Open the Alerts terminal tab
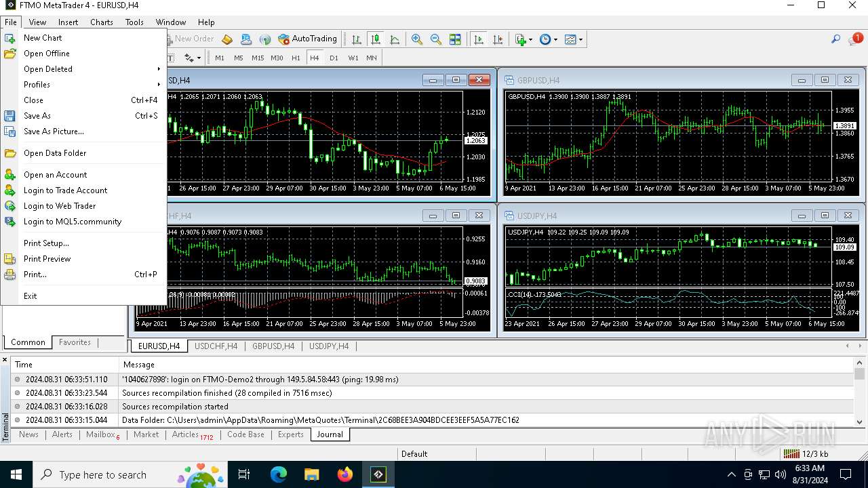 coord(62,434)
